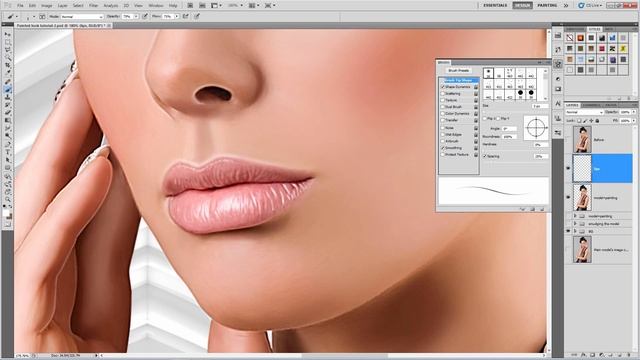The image size is (640, 360).
Task: Open the Flow slider arrow in options bar
Action: pyautogui.click(x=177, y=17)
